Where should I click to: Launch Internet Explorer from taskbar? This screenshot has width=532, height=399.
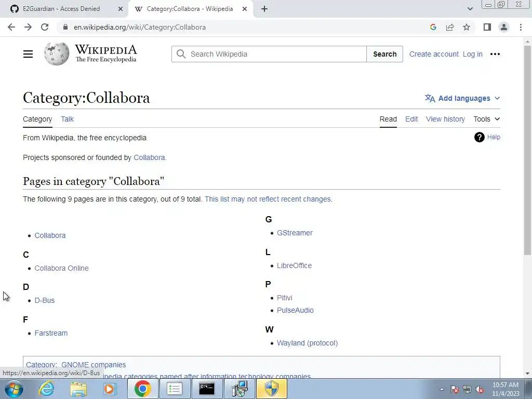pyautogui.click(x=46, y=389)
